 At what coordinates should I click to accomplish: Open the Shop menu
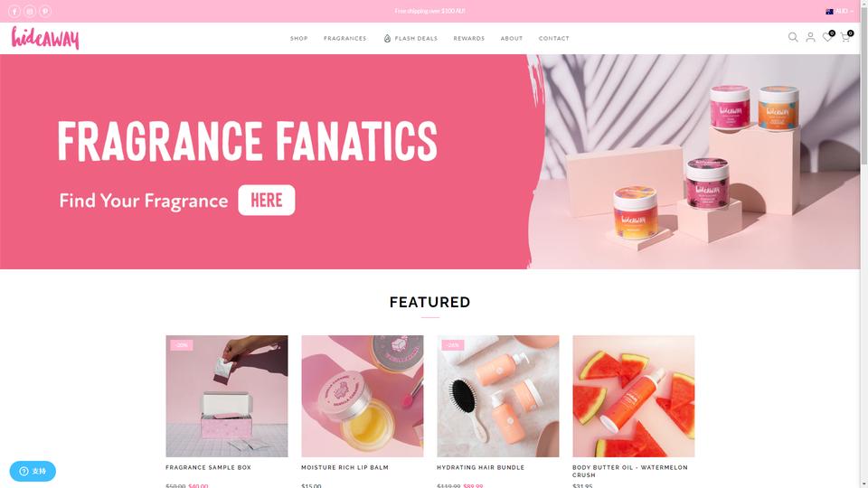tap(299, 38)
